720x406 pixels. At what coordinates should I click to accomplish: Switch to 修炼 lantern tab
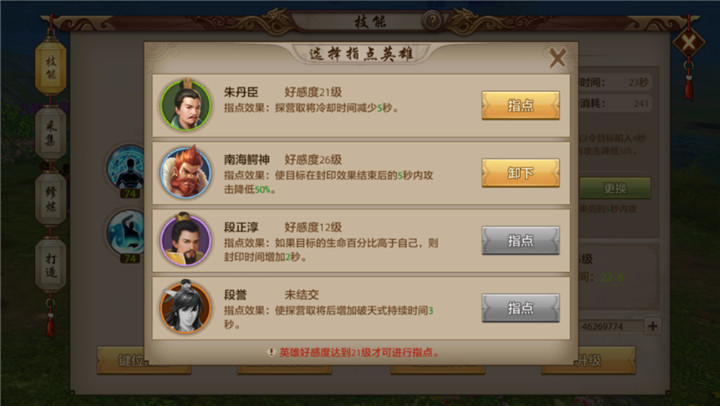tap(51, 198)
